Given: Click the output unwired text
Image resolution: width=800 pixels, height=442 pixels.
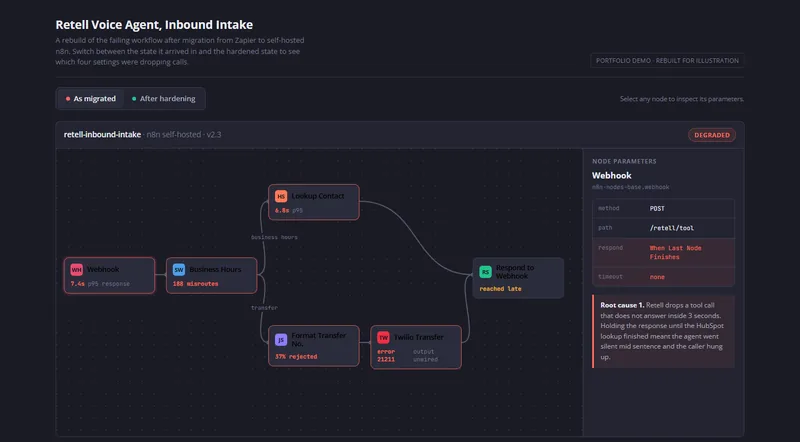Looking at the screenshot, I should (x=425, y=356).
